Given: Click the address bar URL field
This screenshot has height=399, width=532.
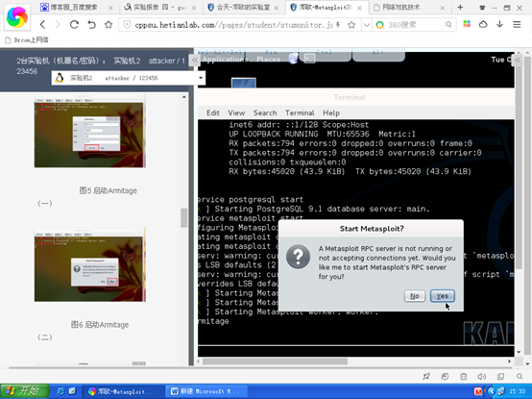Looking at the screenshot, I should tap(233, 25).
